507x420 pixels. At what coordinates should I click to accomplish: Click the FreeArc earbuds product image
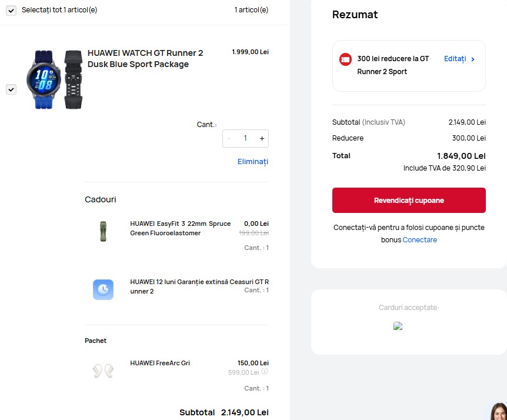pyautogui.click(x=103, y=370)
